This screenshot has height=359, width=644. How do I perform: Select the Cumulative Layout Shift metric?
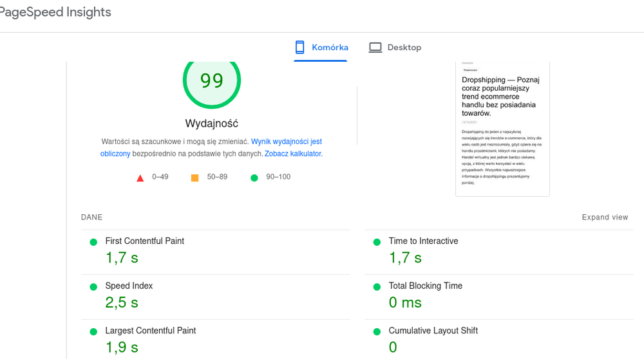click(433, 331)
